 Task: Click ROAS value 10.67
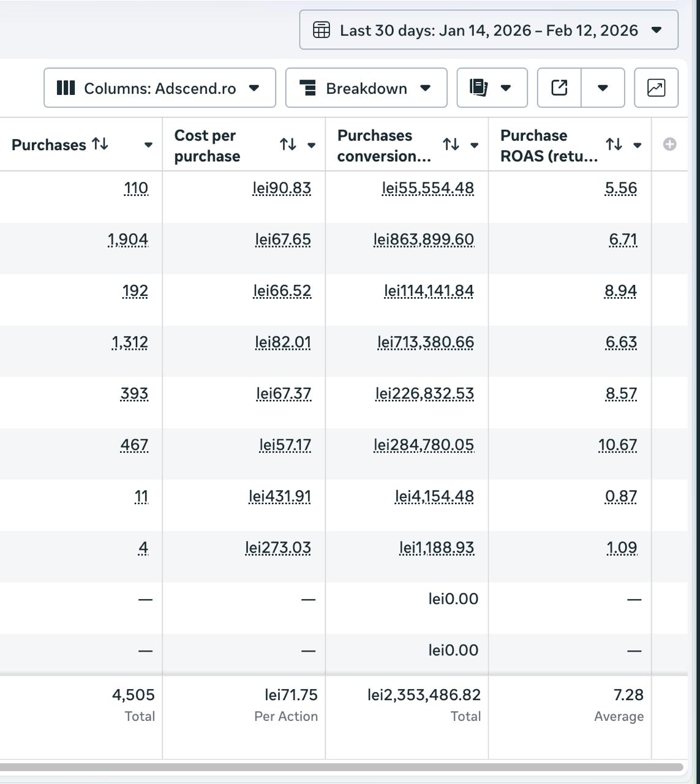(x=618, y=445)
